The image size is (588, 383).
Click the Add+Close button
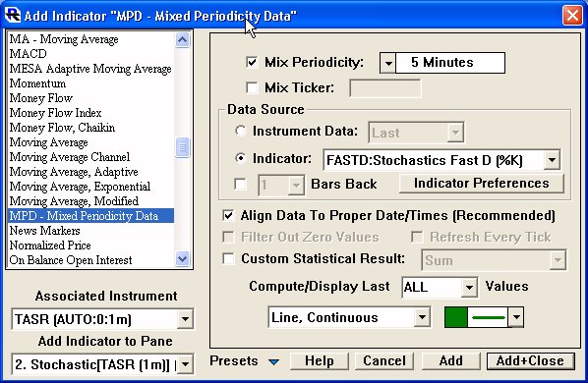530,361
